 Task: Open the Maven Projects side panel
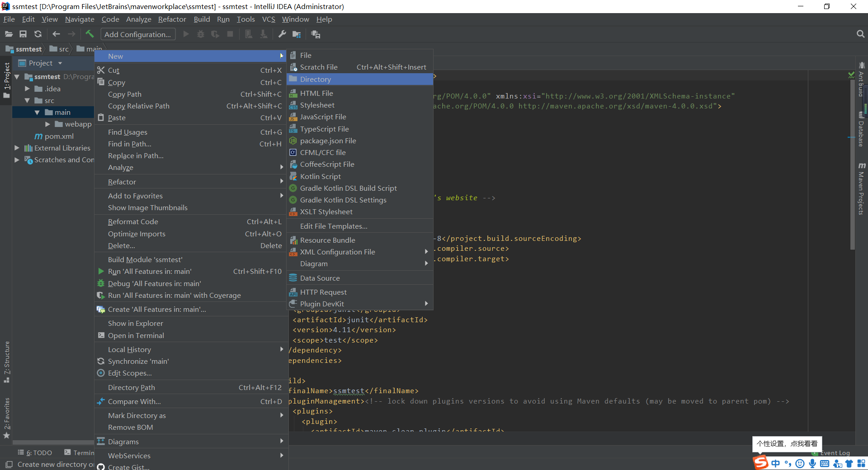861,189
